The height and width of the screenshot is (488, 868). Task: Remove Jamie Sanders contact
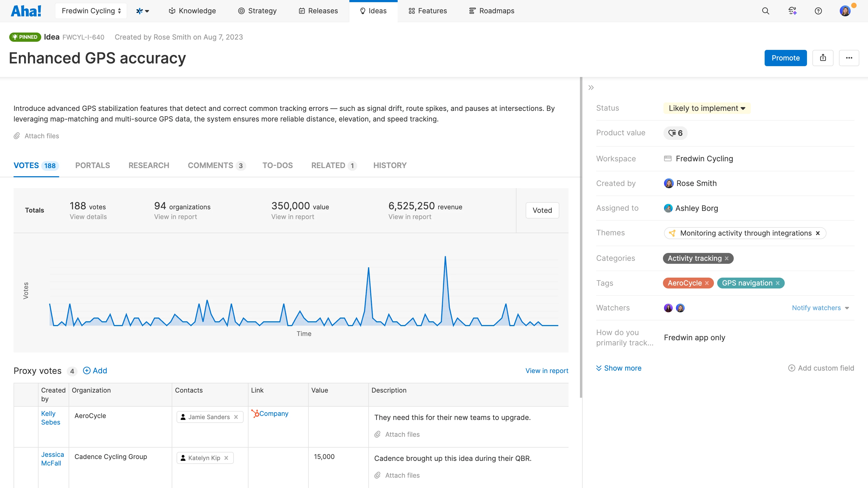click(236, 417)
